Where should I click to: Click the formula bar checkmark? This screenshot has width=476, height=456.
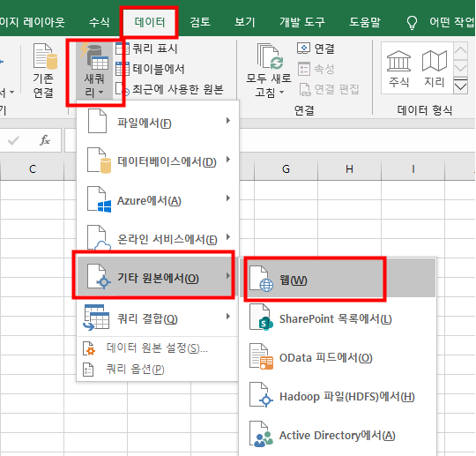pyautogui.click(x=13, y=140)
